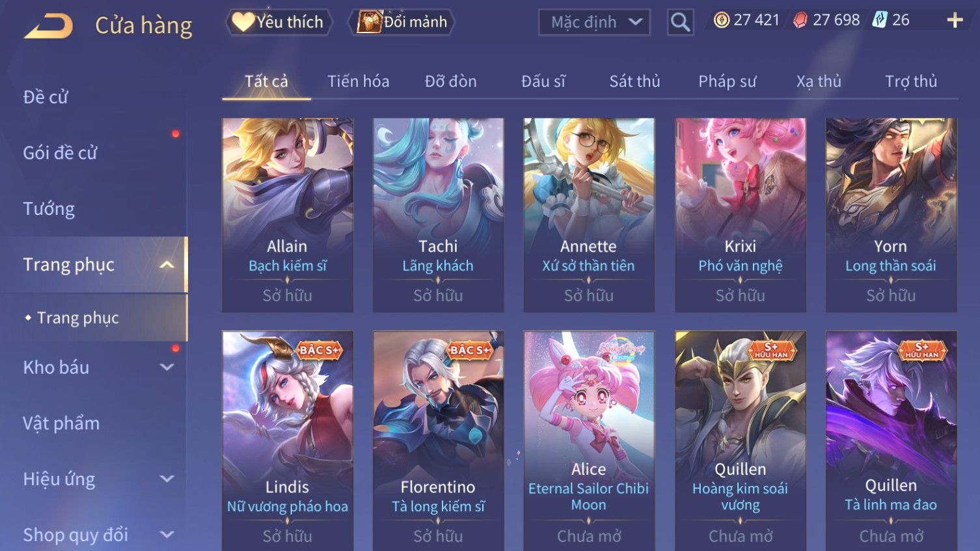The height and width of the screenshot is (551, 980).
Task: Select the Tiến hóa filter tab
Action: [x=358, y=81]
